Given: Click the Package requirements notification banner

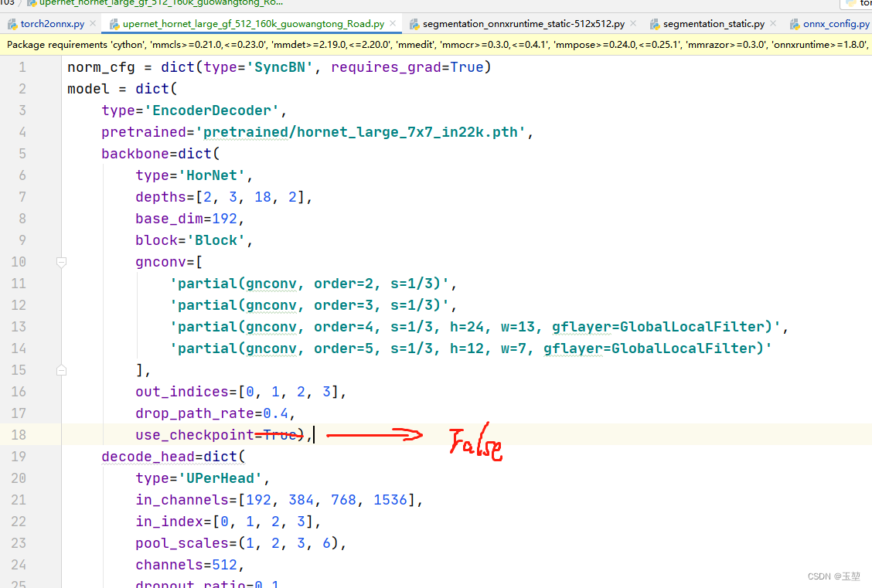Looking at the screenshot, I should coord(436,45).
